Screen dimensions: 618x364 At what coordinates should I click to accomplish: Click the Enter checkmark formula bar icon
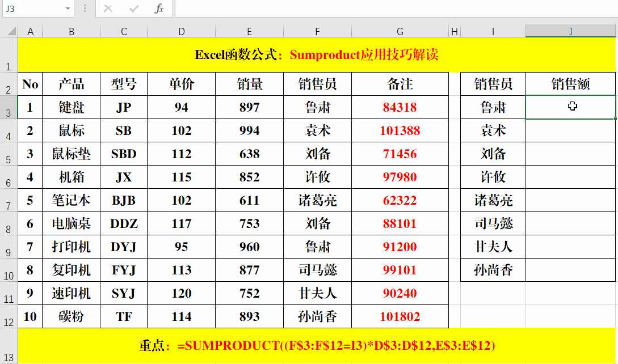(x=134, y=9)
